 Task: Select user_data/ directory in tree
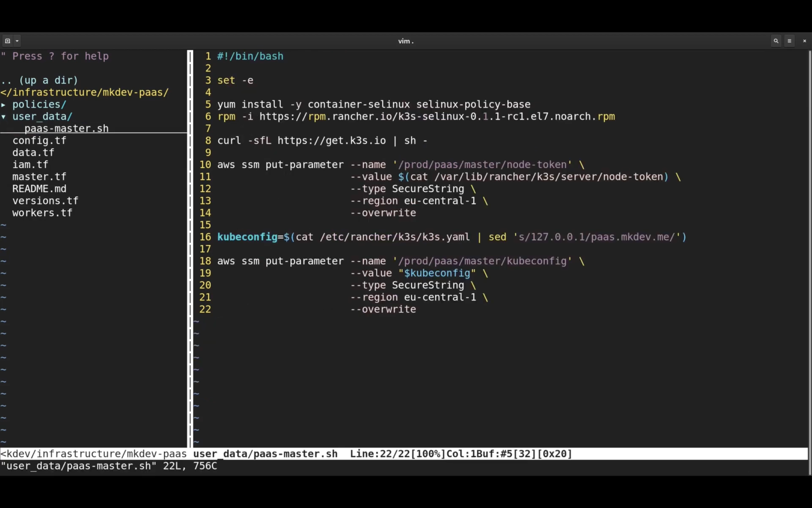(42, 117)
